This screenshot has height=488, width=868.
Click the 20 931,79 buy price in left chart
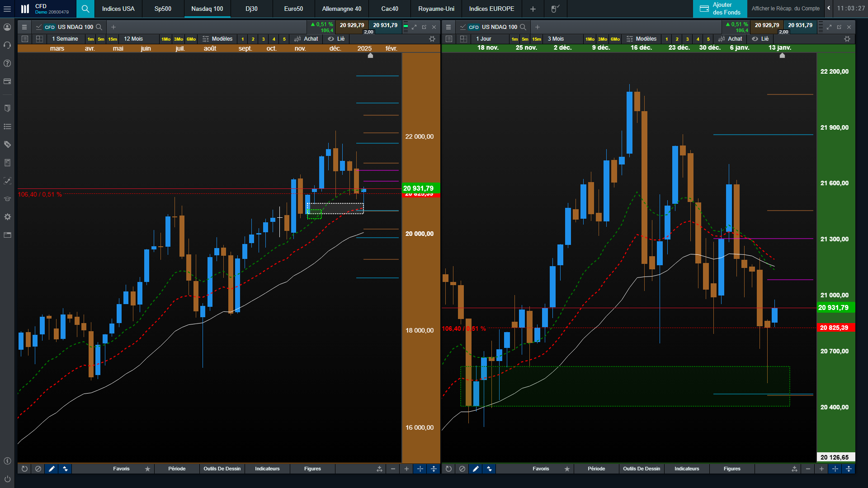coord(385,25)
